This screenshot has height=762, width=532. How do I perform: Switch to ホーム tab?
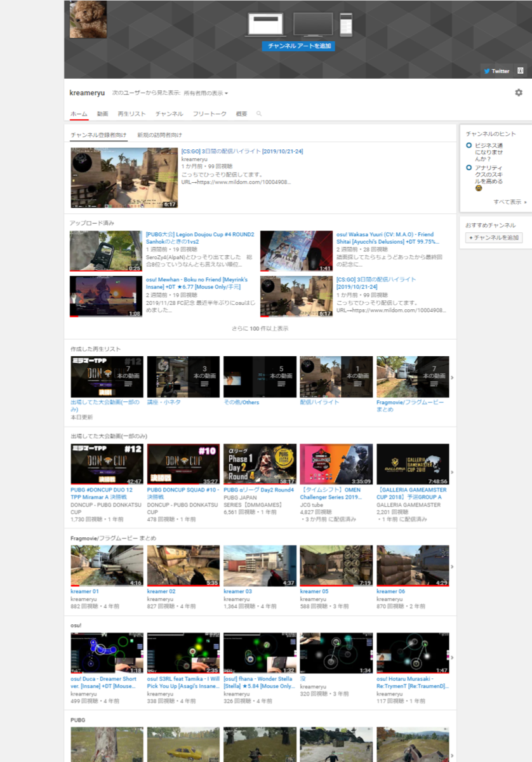79,114
